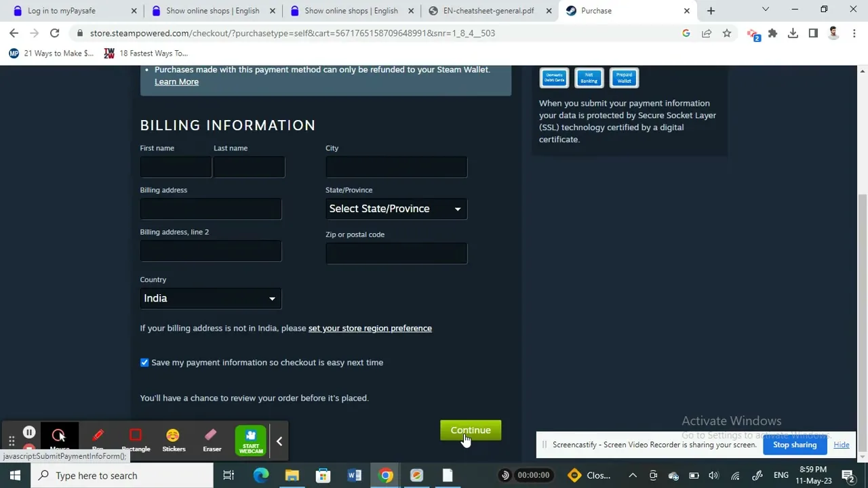Bookmark this page with star icon
The width and height of the screenshot is (868, 488).
727,33
